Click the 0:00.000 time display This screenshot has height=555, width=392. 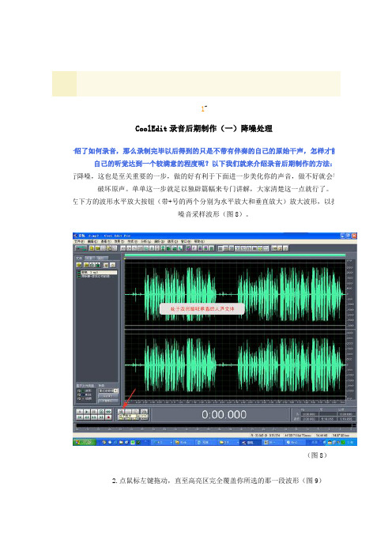coord(224,414)
